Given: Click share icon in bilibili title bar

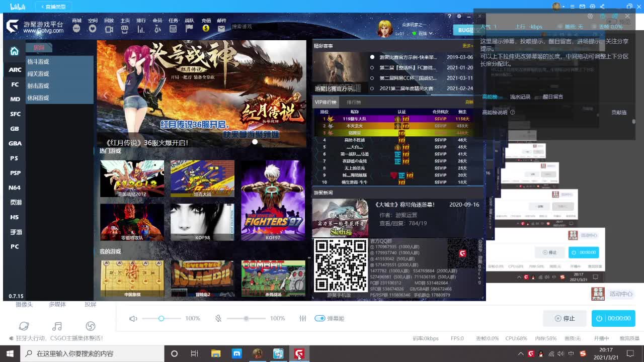Looking at the screenshot, I should coord(603,7).
